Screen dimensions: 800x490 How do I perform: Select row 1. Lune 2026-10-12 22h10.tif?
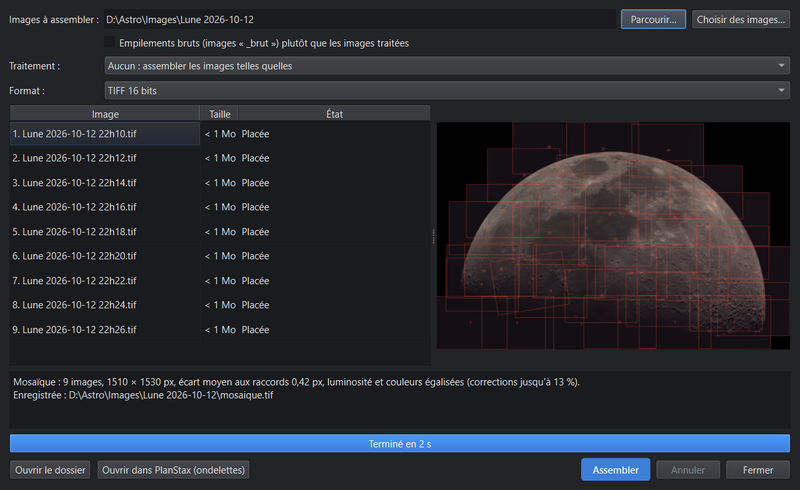click(x=220, y=134)
